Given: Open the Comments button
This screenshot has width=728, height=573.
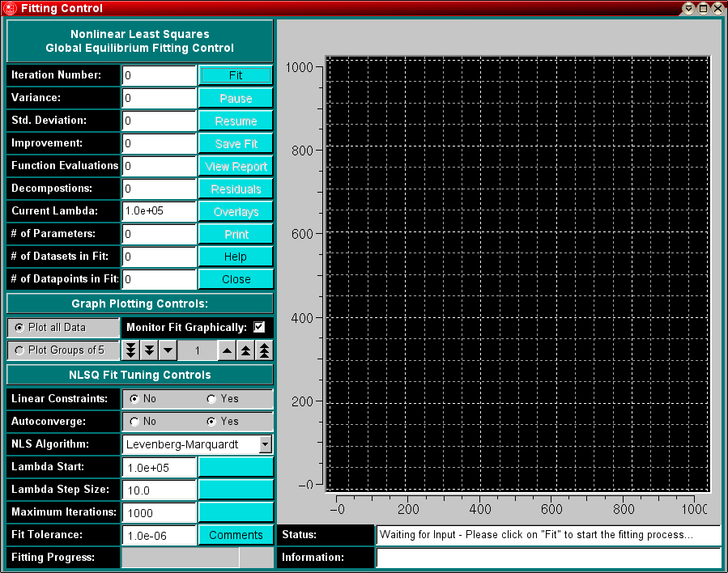Looking at the screenshot, I should pos(236,535).
